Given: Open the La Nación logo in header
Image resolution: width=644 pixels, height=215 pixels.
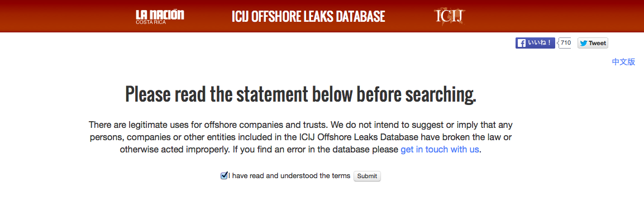Looking at the screenshot, I should [160, 17].
